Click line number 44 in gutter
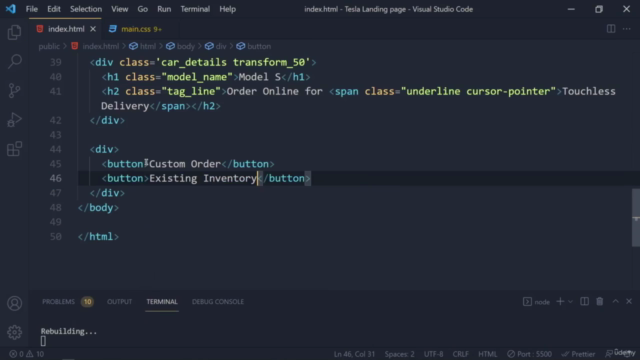This screenshot has height=360, width=640. (x=56, y=149)
